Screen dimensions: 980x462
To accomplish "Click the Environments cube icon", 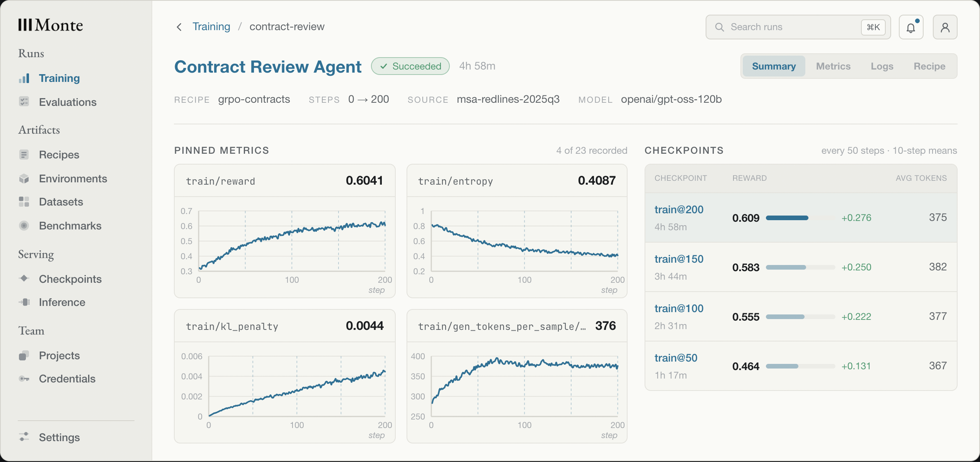I will [24, 178].
